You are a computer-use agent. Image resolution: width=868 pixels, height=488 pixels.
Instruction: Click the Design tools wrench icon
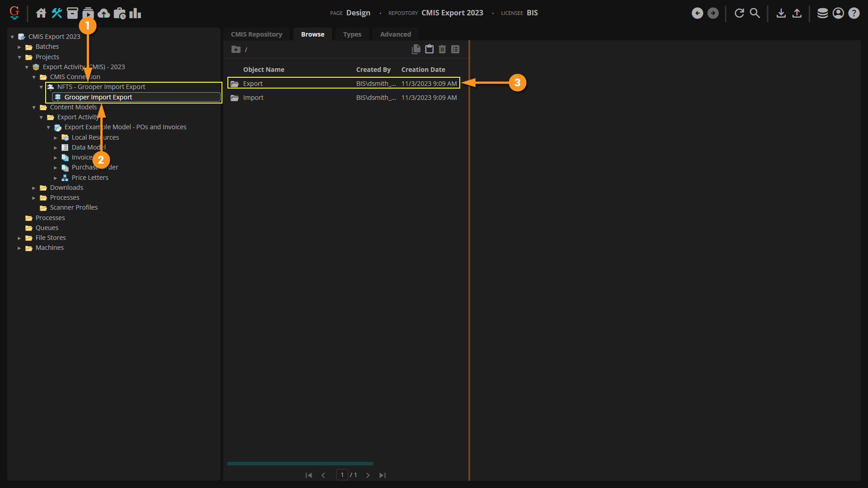[57, 13]
